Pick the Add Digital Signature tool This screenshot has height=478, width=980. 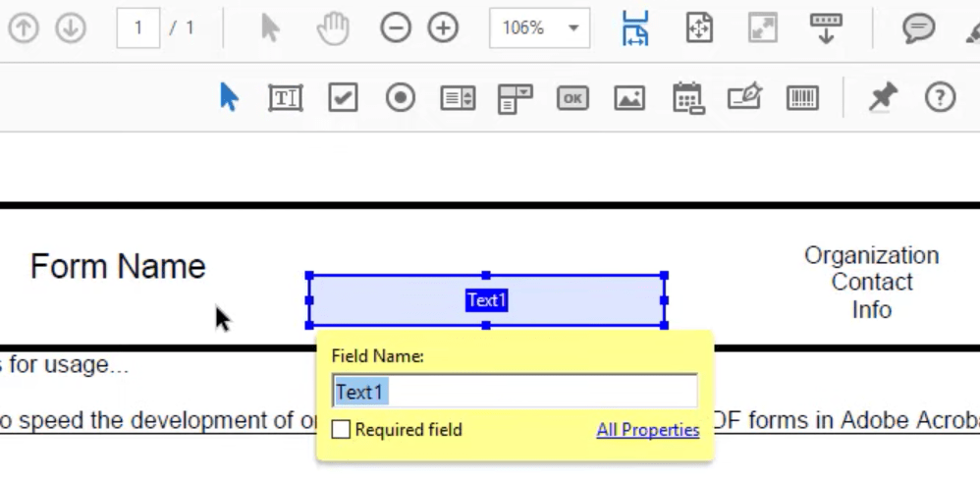[744, 97]
